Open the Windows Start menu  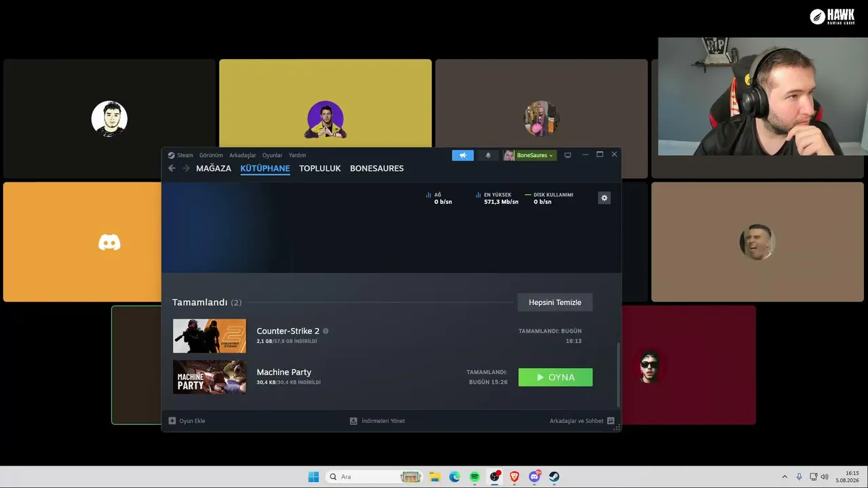pos(313,476)
